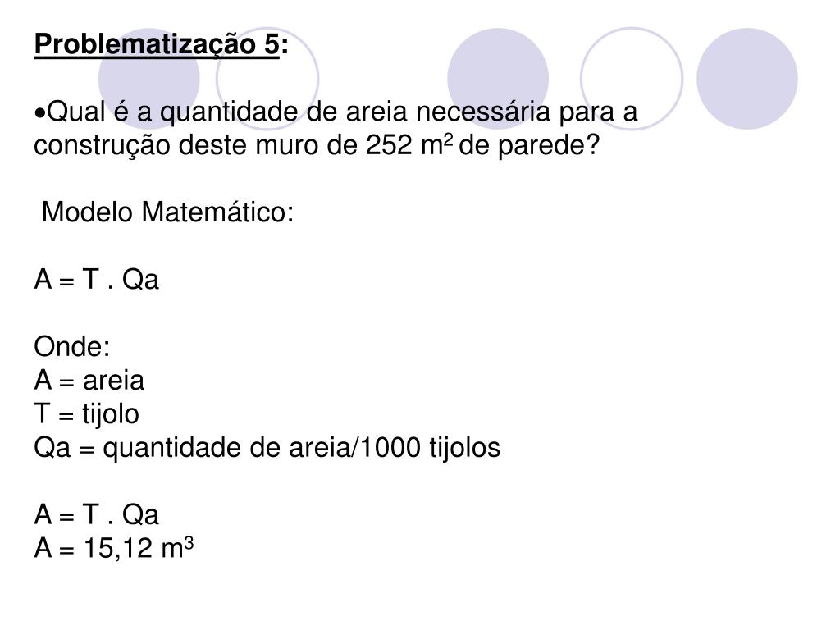
Task: Click the third filled lavender circle
Action: [498, 79]
